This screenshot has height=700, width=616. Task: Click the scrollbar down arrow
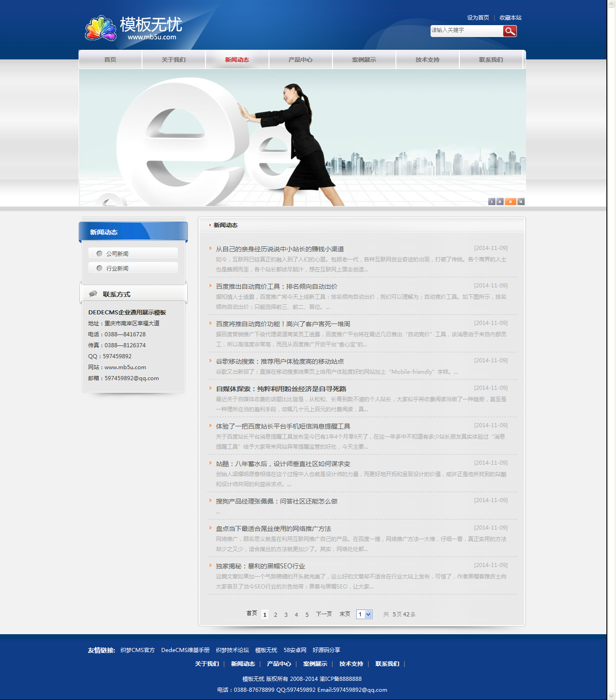(611, 696)
